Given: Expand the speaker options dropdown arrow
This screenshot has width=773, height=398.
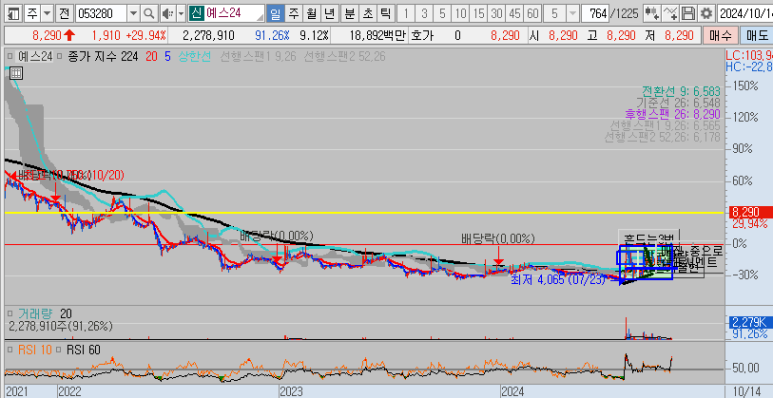Looking at the screenshot, I should coord(180,13).
